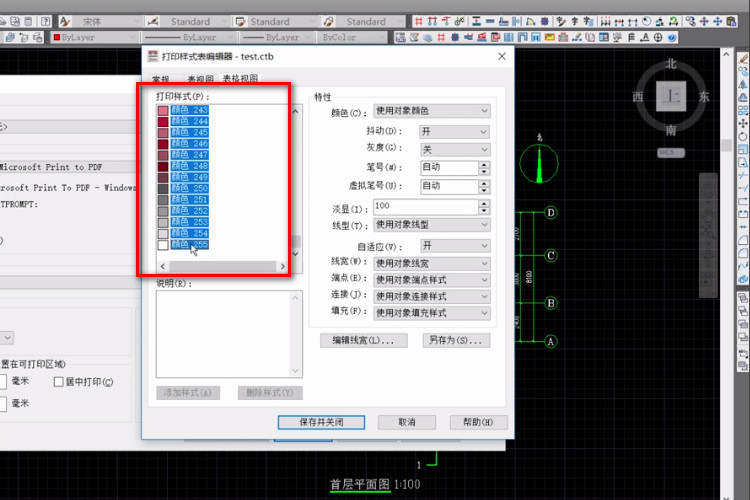Click style list scrollbar down arrow
Screen dimensions: 750x500
[296, 254]
